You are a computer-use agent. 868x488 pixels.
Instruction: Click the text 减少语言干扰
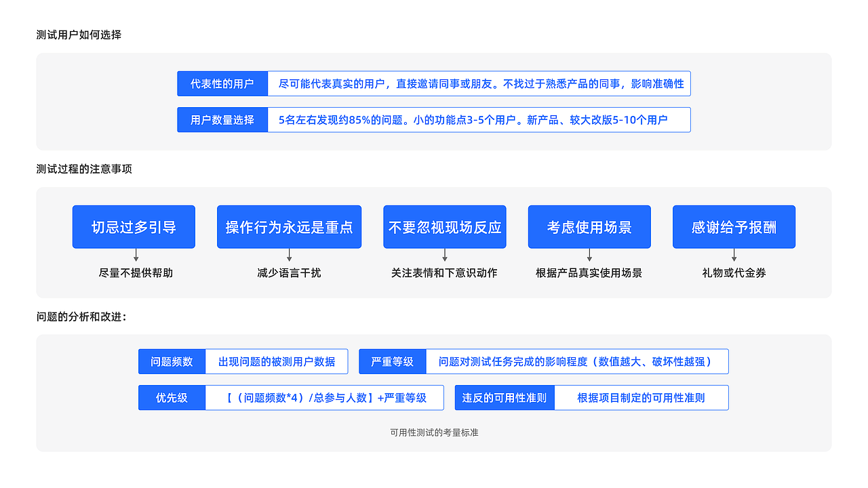(x=289, y=272)
